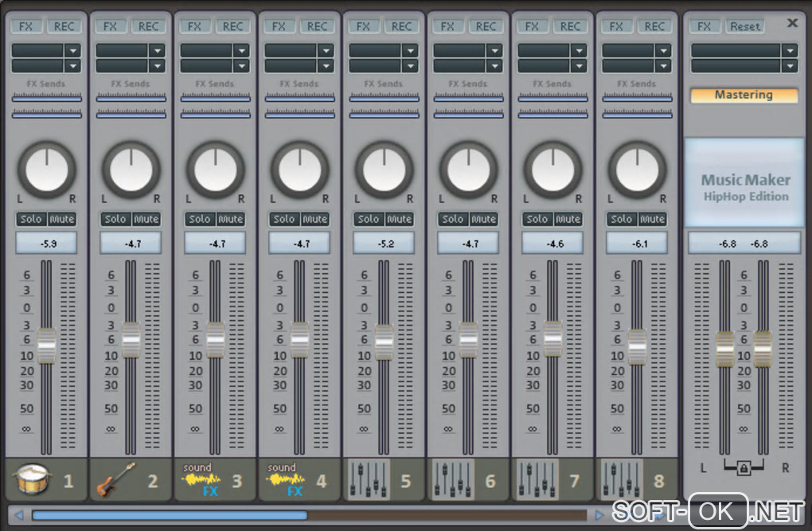Click the scrollbar left arrow

[19, 515]
